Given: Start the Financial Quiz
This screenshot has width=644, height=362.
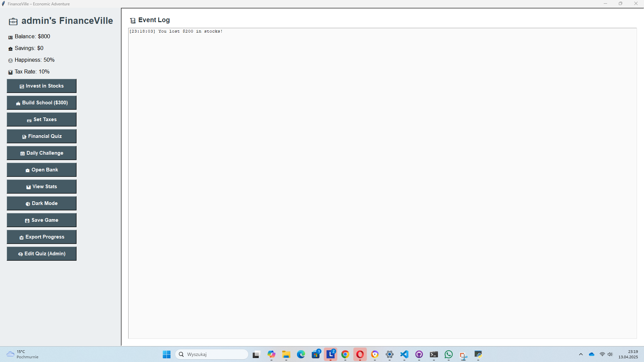Looking at the screenshot, I should tap(42, 136).
